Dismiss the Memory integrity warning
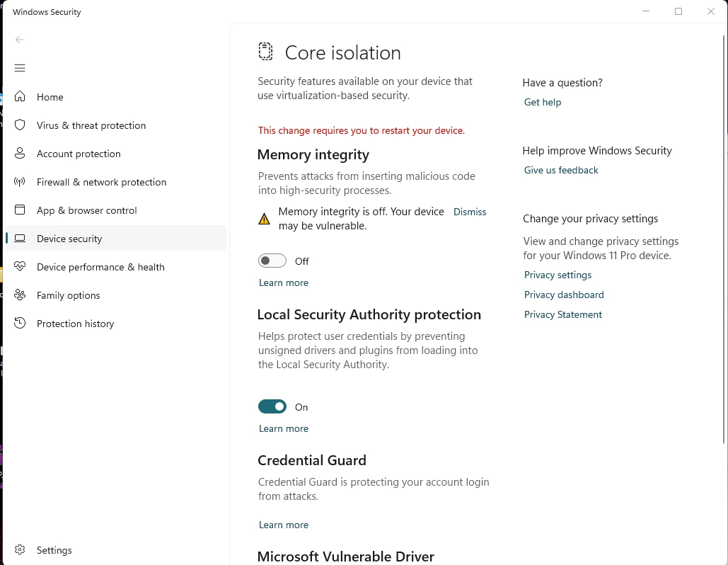The image size is (728, 565). click(x=469, y=212)
